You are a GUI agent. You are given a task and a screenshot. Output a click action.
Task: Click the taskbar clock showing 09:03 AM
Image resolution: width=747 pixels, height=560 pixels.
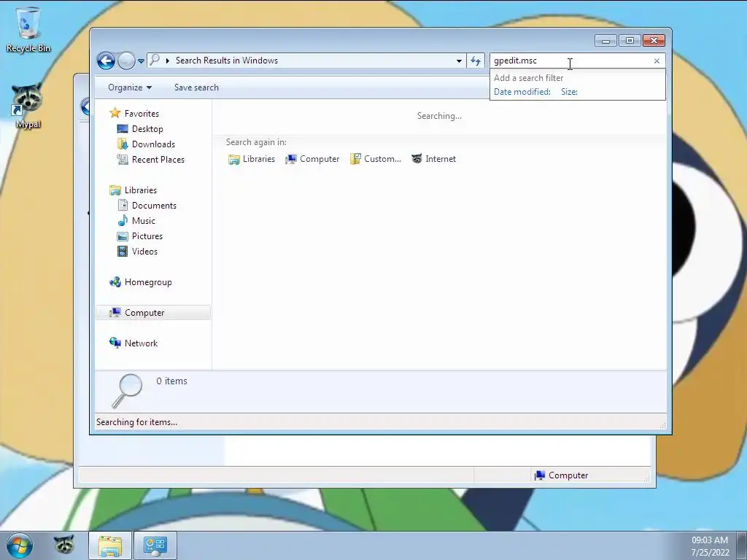710,545
